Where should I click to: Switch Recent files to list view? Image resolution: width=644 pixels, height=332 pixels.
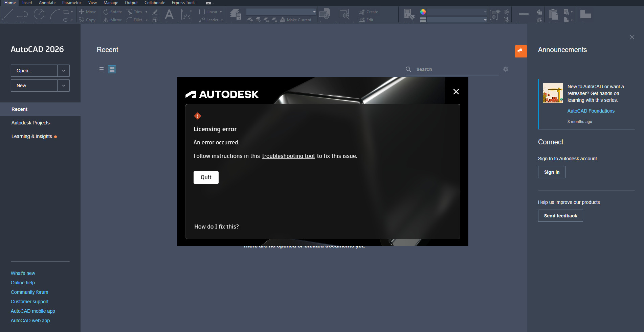pyautogui.click(x=101, y=69)
